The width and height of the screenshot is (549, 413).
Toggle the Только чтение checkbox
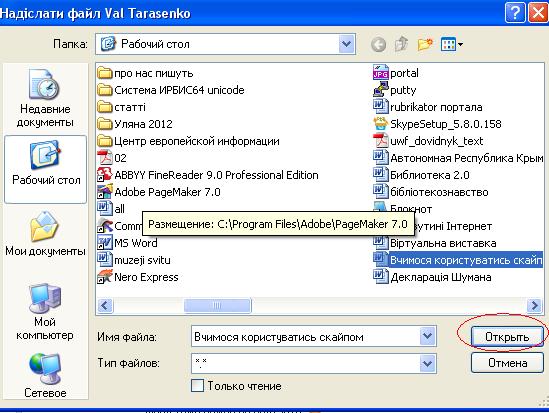click(197, 386)
